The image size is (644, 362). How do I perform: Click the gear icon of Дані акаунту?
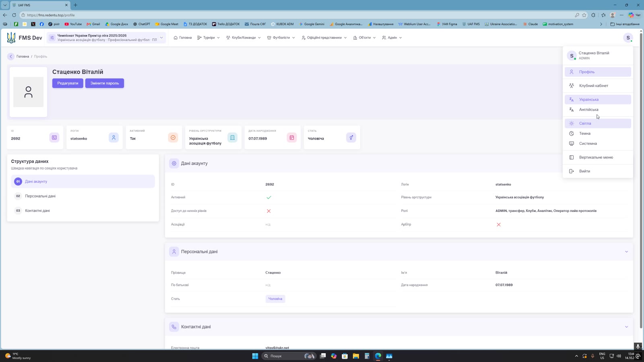[x=174, y=164]
